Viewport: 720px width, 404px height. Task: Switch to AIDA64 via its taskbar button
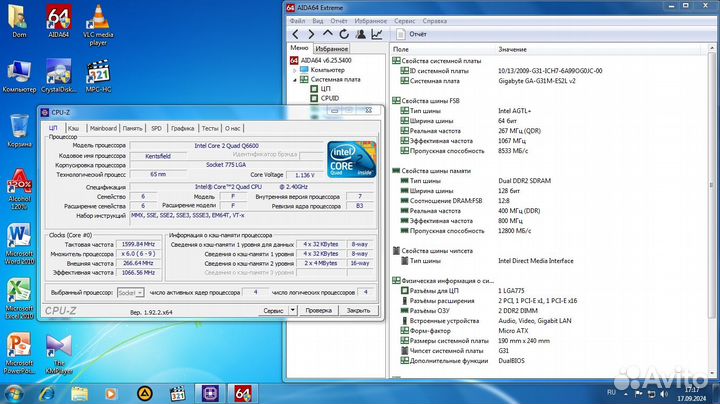(x=242, y=393)
